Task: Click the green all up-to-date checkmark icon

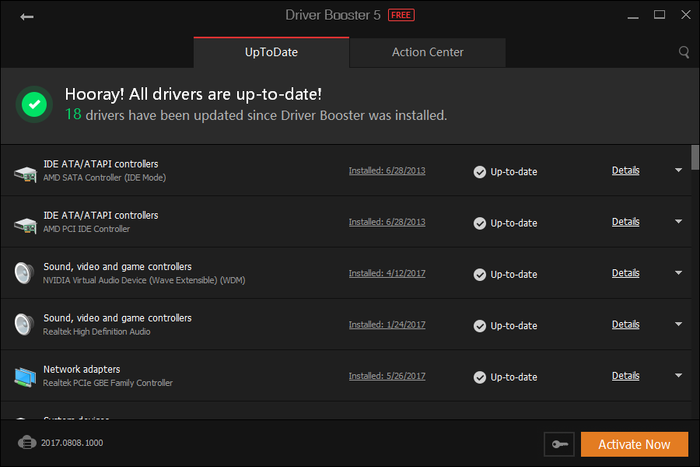Action: [35, 103]
